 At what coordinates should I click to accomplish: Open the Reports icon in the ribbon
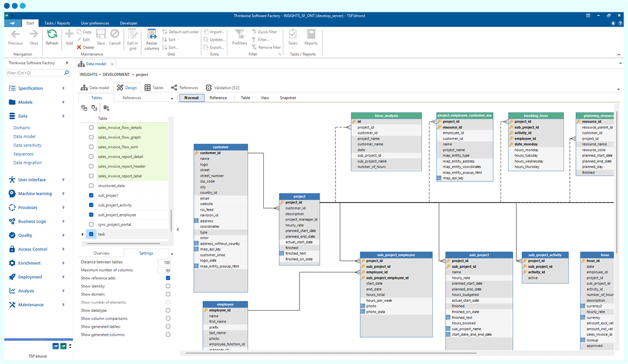[x=311, y=35]
